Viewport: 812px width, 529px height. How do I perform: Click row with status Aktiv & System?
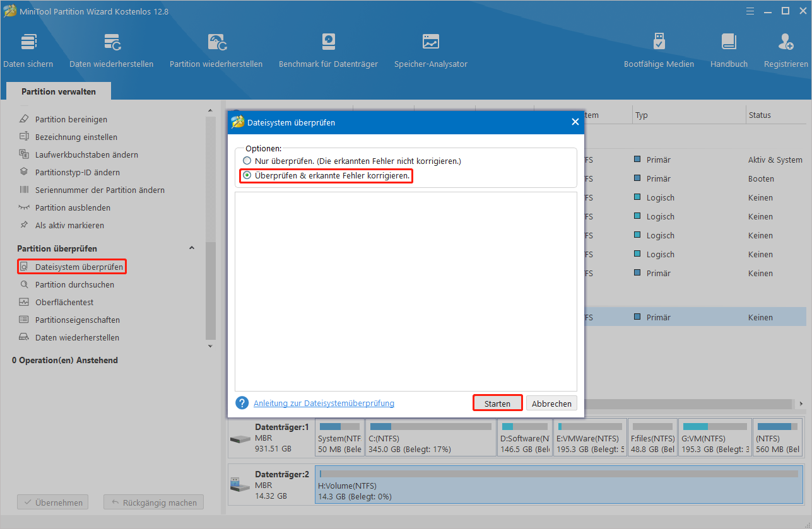tap(695, 160)
